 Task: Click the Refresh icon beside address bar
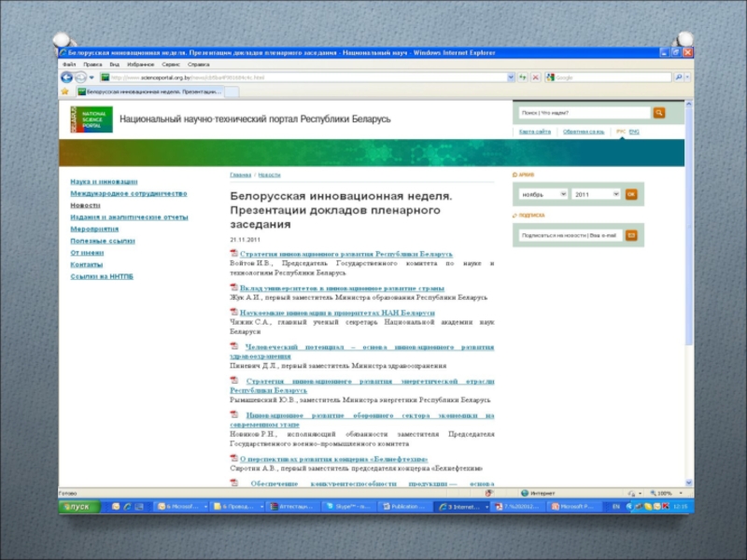pyautogui.click(x=523, y=77)
